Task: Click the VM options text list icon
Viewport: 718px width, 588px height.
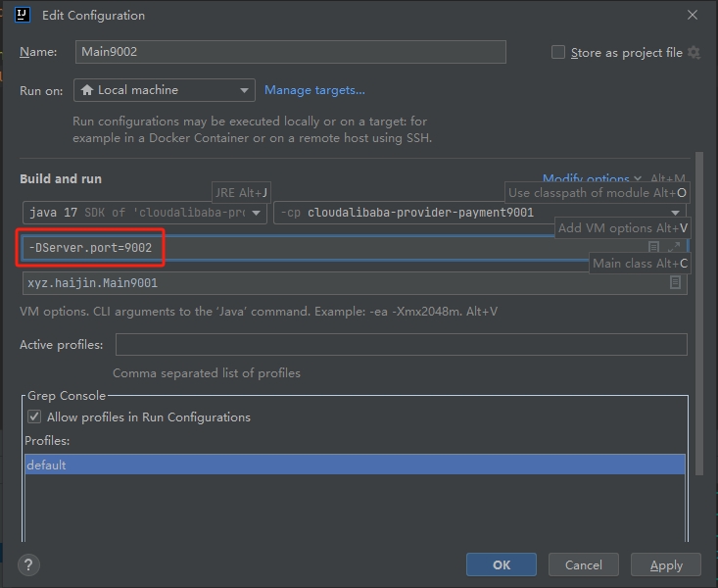Action: click(654, 247)
